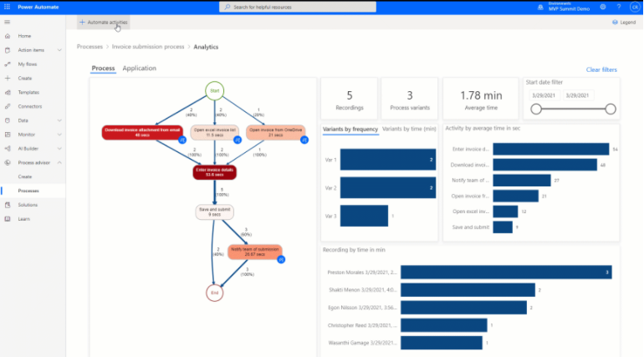Click the 1.78 min Average time card
The width and height of the screenshot is (644, 357).
point(481,99)
